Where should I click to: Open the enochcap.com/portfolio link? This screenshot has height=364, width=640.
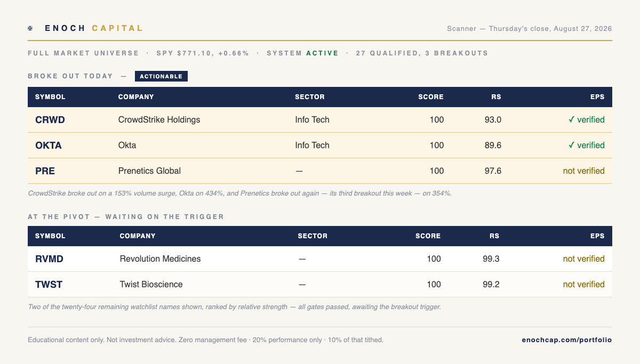(567, 339)
